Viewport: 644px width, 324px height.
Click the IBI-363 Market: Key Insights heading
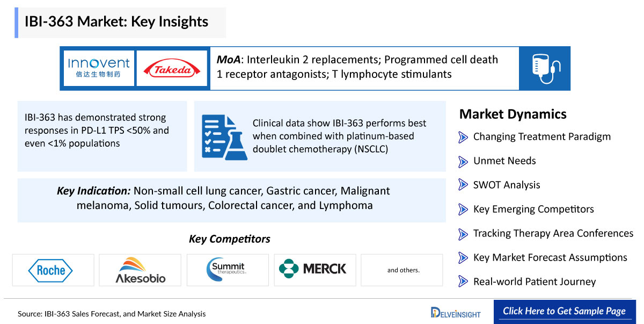coord(117,21)
